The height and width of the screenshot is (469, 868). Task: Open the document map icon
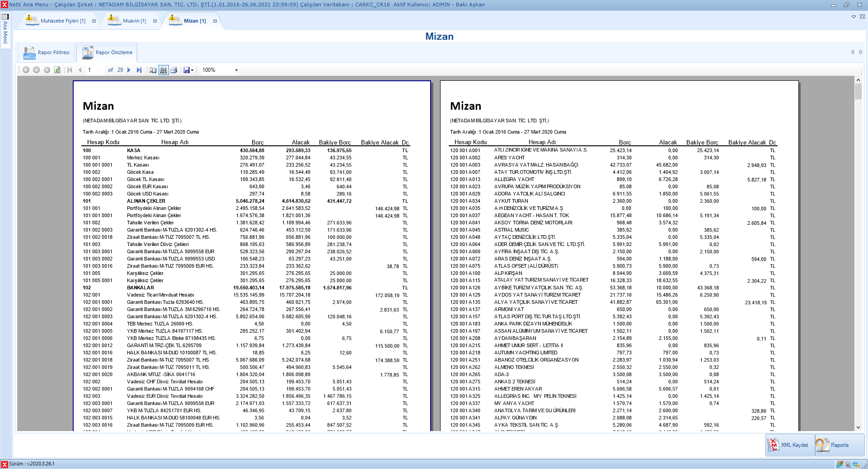(153, 70)
